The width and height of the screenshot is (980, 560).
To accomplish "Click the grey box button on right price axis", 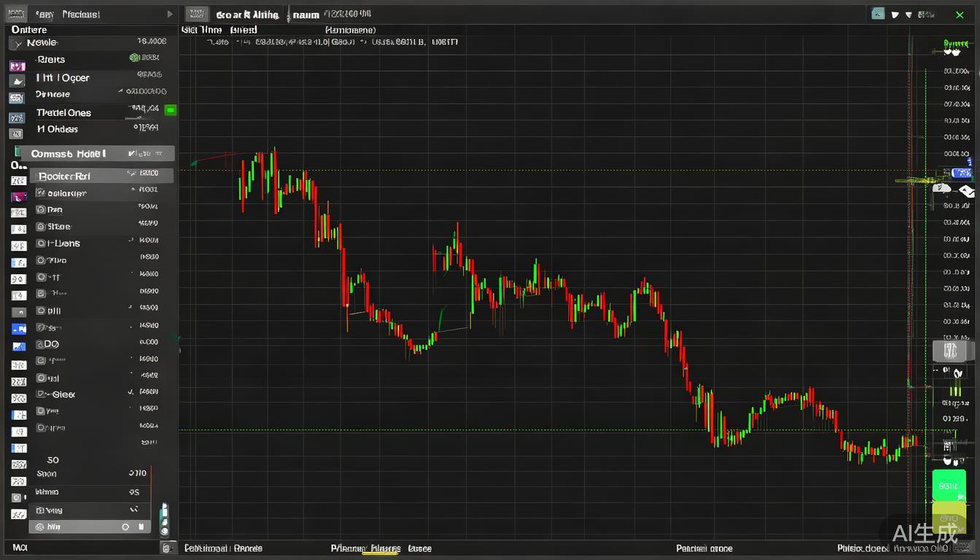I will point(949,351).
